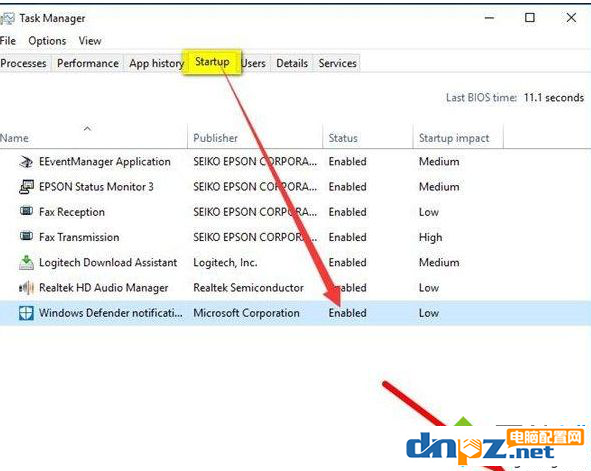
Task: Click the High startup impact value
Action: pos(430,238)
